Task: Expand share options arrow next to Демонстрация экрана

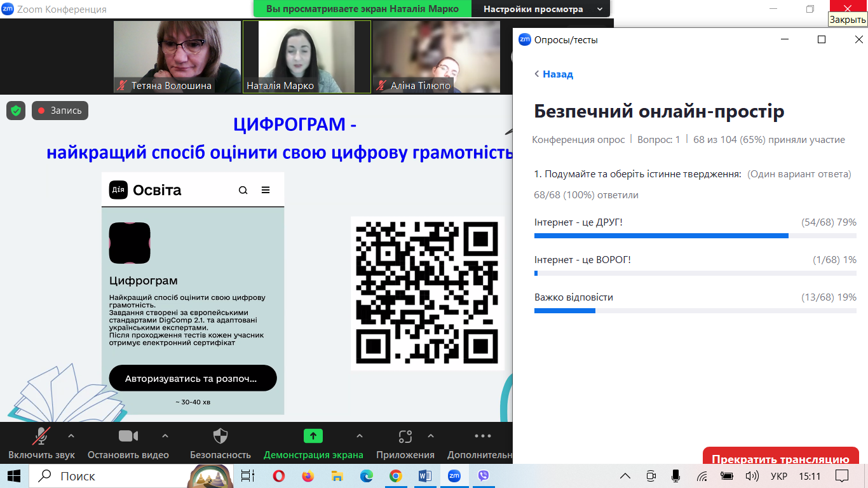Action: point(360,436)
